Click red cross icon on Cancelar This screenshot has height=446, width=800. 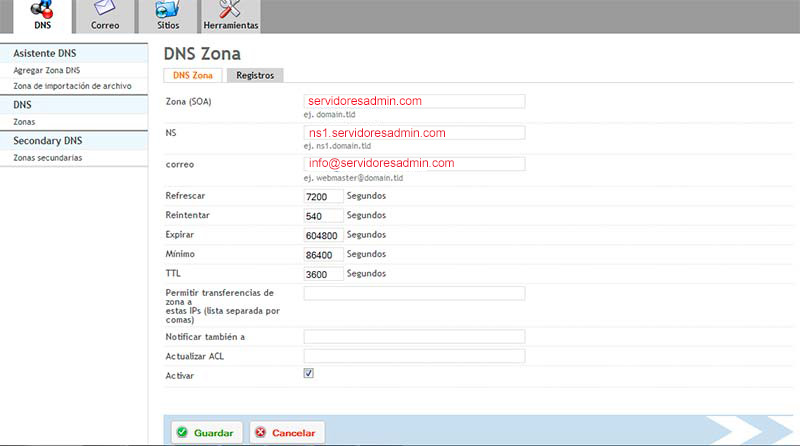click(x=260, y=432)
